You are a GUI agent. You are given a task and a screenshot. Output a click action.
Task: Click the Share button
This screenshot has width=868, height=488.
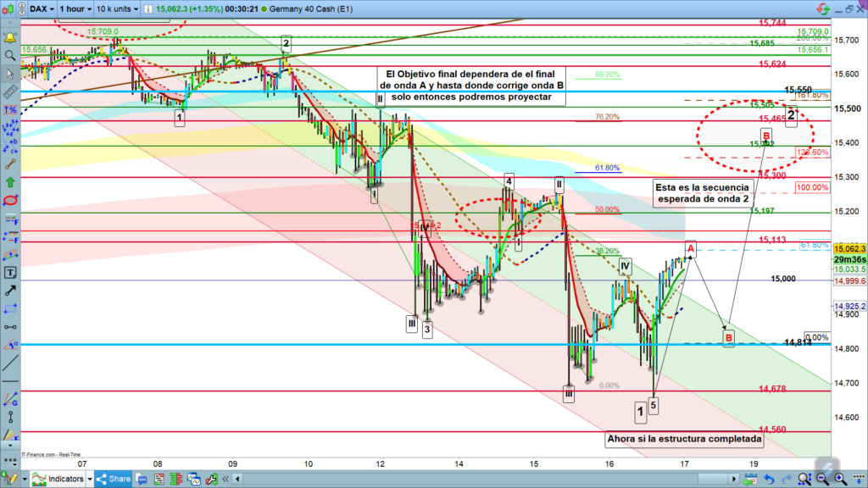(x=114, y=479)
